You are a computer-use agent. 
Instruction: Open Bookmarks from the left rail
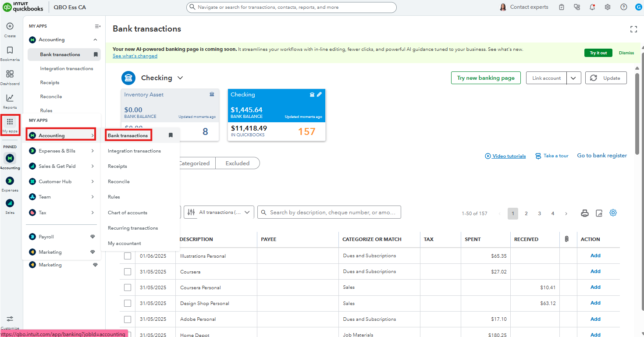10,50
